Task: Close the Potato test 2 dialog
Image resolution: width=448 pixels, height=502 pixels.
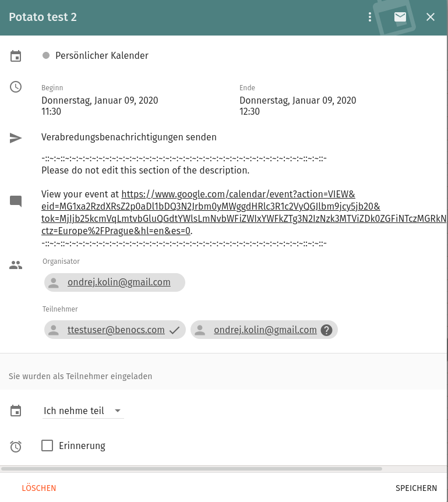Action: [x=431, y=17]
